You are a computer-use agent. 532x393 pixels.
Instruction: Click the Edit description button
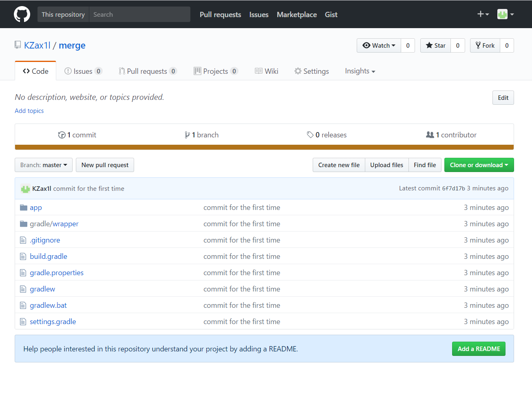click(x=503, y=97)
